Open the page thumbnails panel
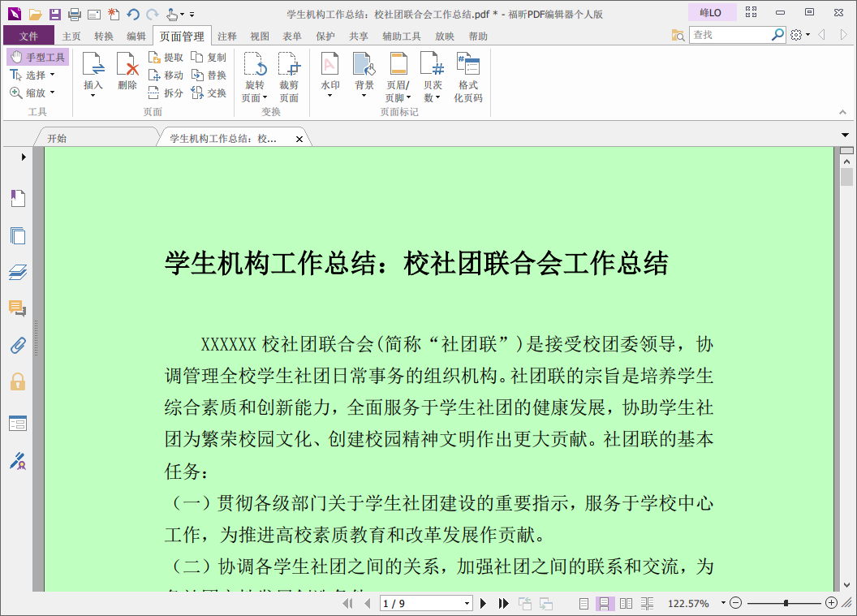This screenshot has height=616, width=857. (18, 235)
